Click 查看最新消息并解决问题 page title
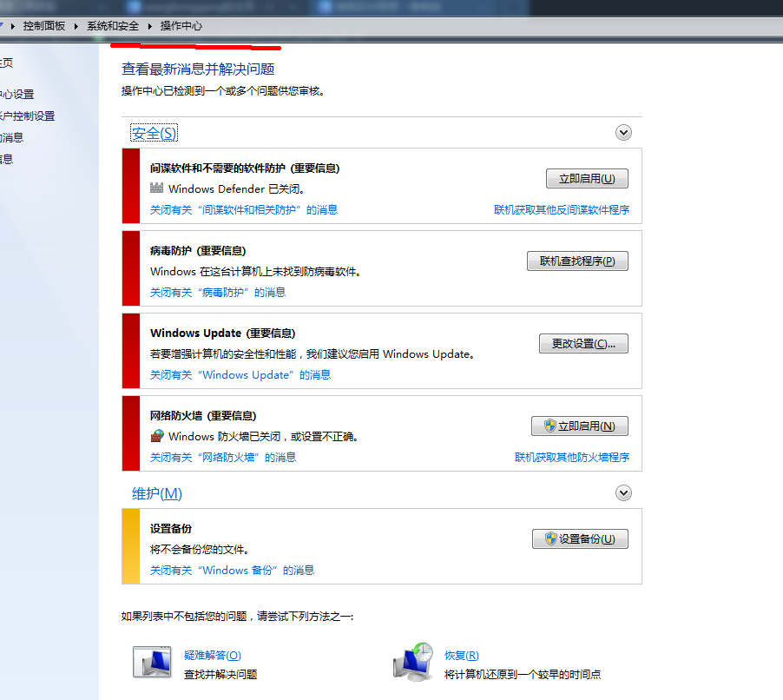The height and width of the screenshot is (700, 783). pos(198,69)
